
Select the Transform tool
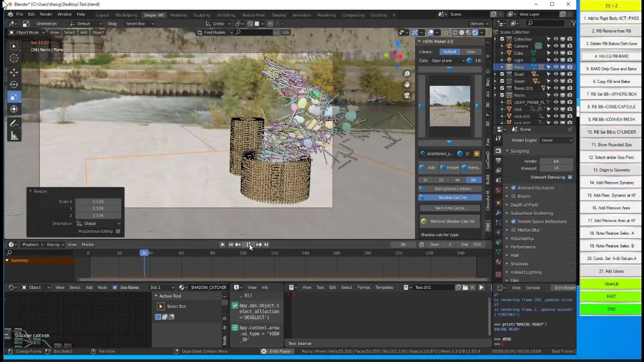pyautogui.click(x=14, y=109)
